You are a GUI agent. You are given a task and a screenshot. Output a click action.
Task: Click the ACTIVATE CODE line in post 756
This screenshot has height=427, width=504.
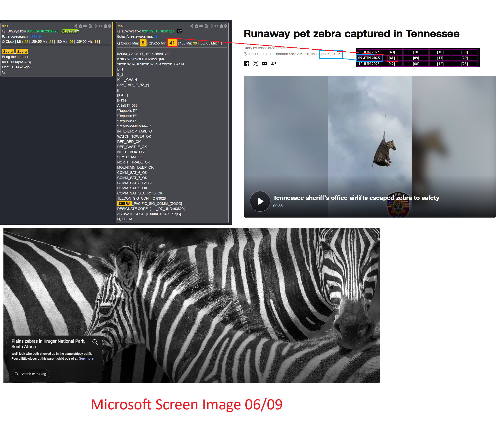(x=149, y=214)
